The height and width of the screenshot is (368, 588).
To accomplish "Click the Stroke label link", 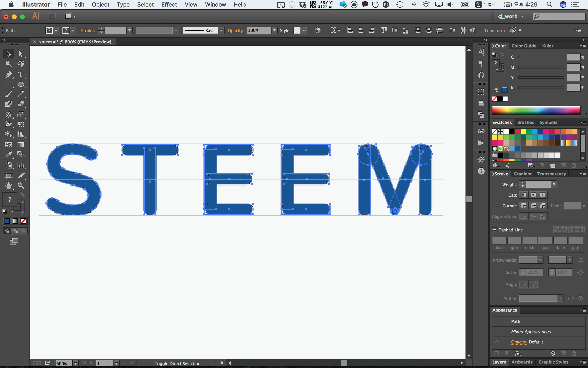I will [x=88, y=30].
